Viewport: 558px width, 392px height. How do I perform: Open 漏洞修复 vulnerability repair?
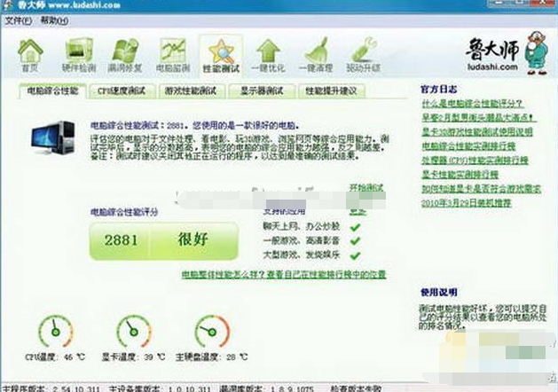click(125, 56)
